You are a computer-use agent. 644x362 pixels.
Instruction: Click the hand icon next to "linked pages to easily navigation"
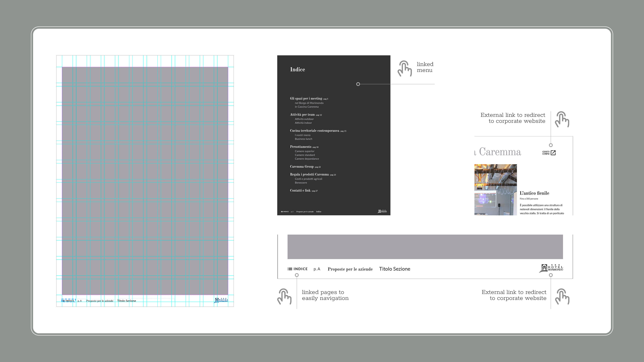tap(284, 296)
